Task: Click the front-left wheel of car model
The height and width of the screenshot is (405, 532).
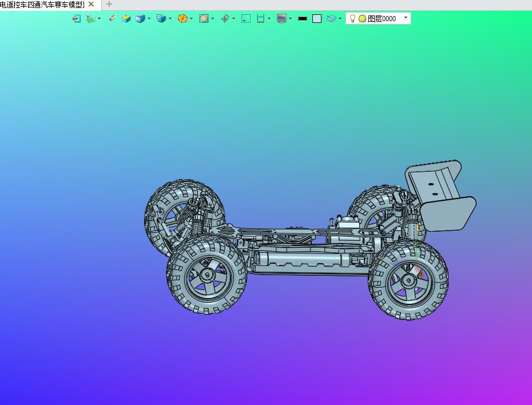Action: [x=207, y=275]
